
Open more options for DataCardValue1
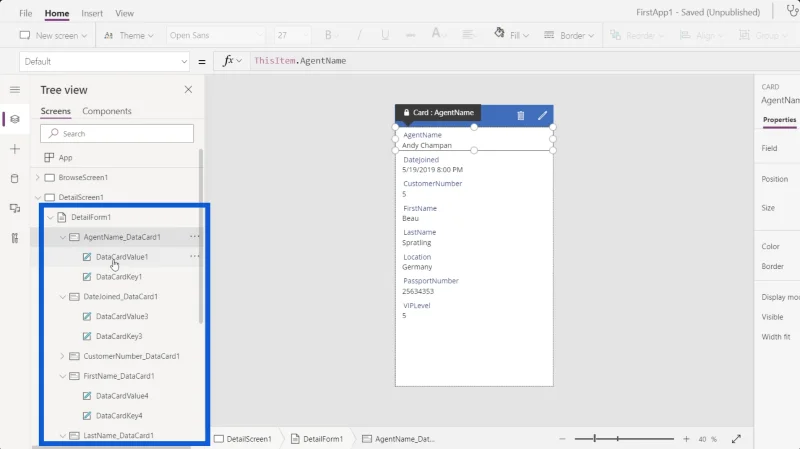pos(194,257)
